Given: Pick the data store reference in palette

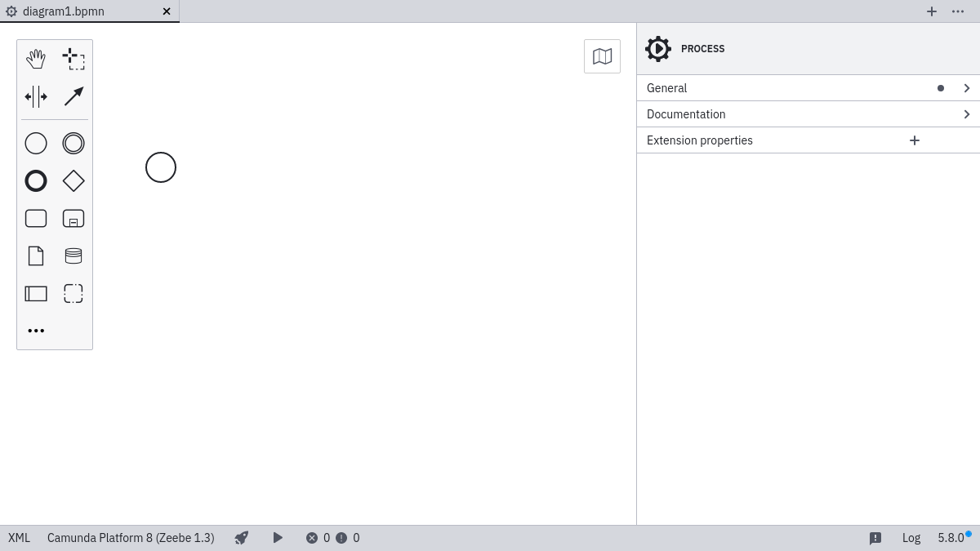Looking at the screenshot, I should 73,256.
